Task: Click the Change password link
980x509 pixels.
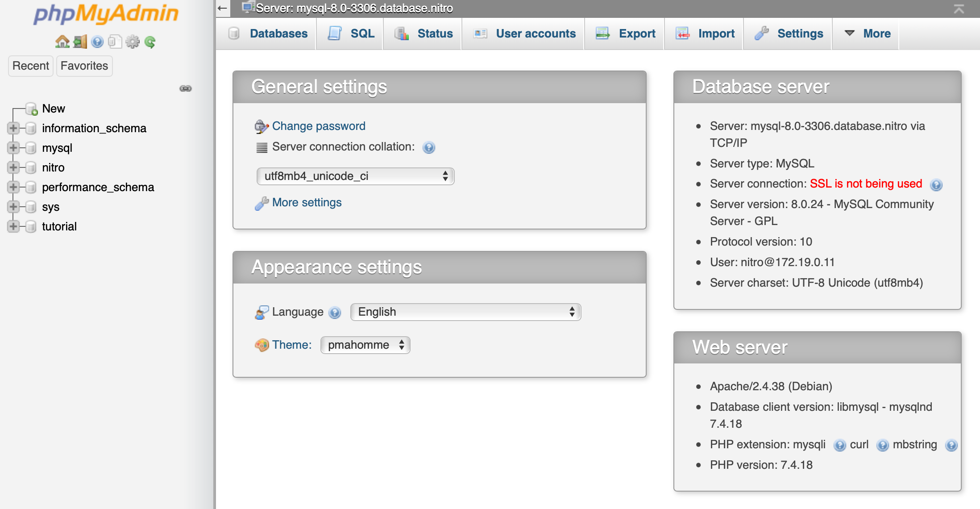Action: click(x=319, y=126)
